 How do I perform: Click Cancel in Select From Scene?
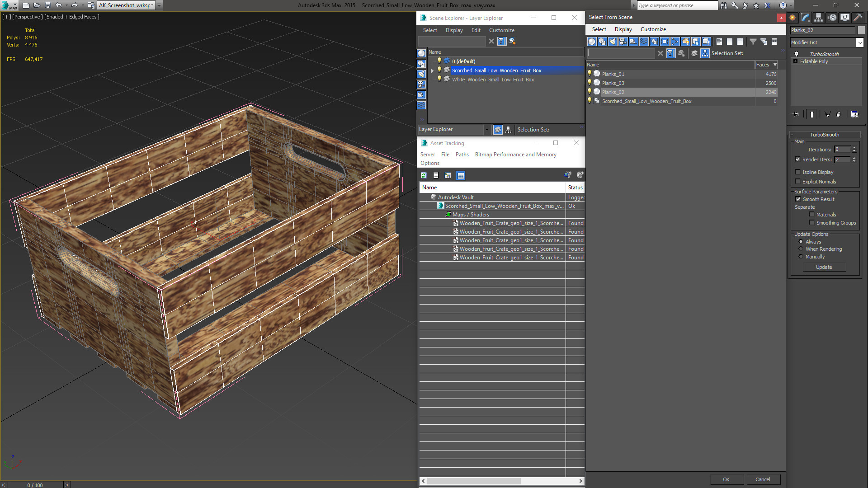pyautogui.click(x=763, y=479)
